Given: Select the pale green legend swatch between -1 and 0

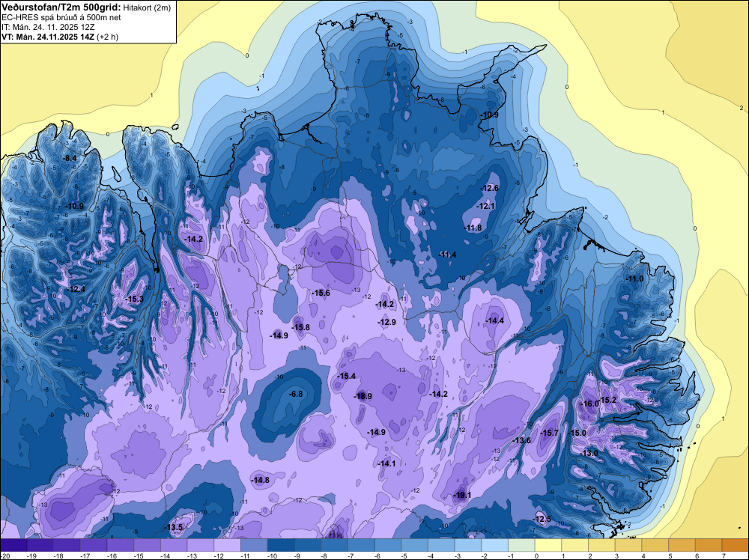Looking at the screenshot, I should pyautogui.click(x=521, y=545).
